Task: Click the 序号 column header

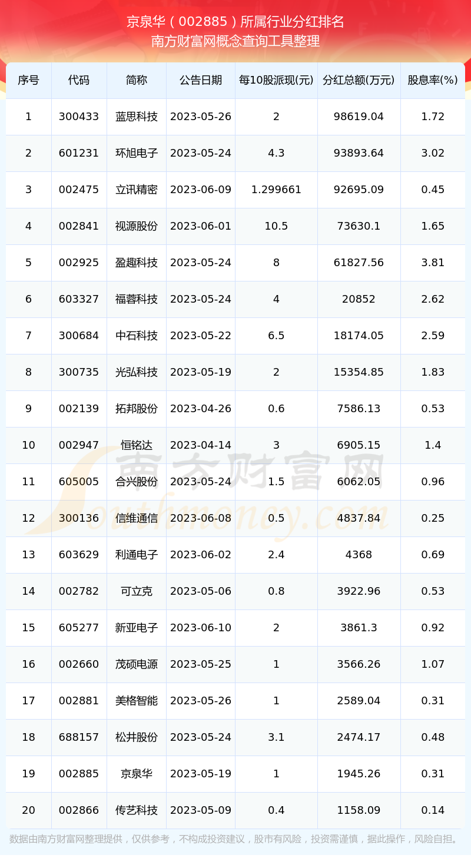Action: click(x=28, y=80)
